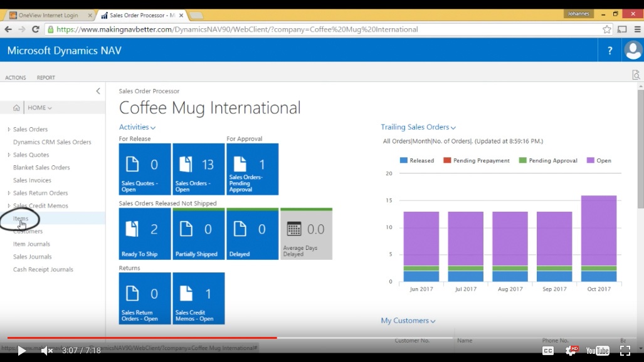Expand the Sales Quotes tree node

click(9, 155)
